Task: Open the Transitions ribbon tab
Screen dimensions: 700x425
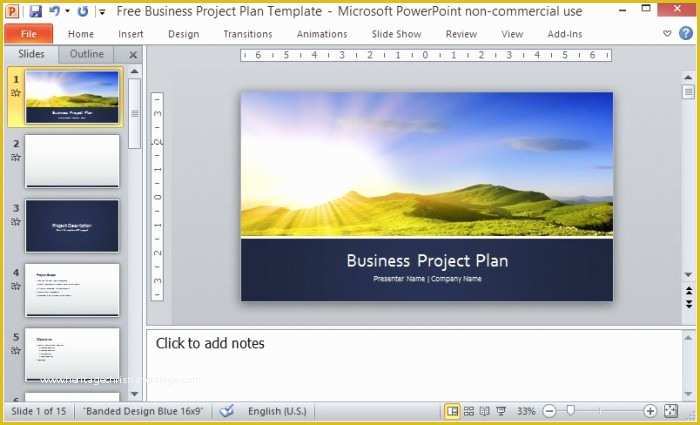Action: tap(248, 34)
